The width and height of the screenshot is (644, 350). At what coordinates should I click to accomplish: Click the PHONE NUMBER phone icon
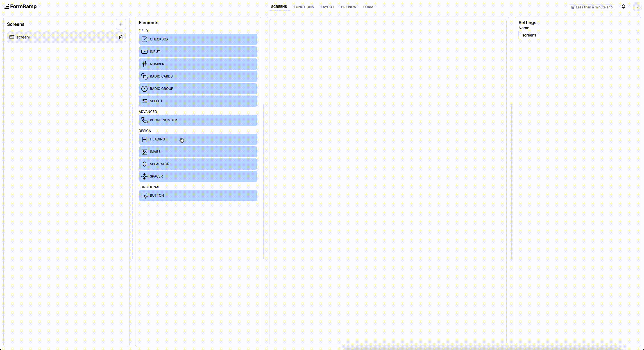click(144, 120)
